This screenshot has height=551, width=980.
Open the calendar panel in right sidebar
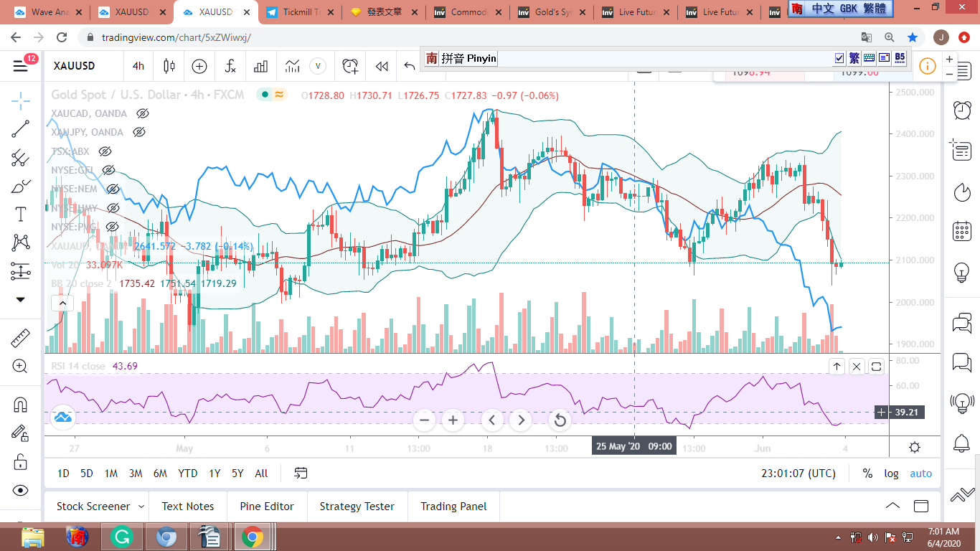point(961,231)
